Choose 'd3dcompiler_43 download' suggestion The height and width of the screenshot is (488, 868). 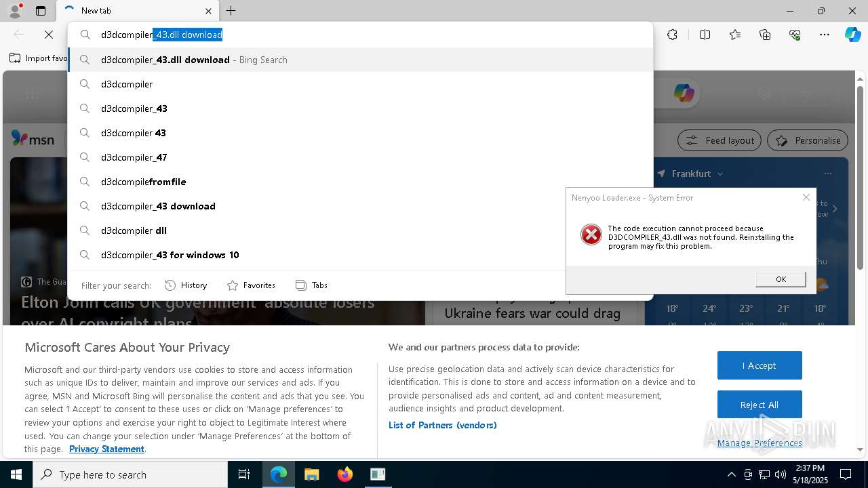tap(360, 206)
